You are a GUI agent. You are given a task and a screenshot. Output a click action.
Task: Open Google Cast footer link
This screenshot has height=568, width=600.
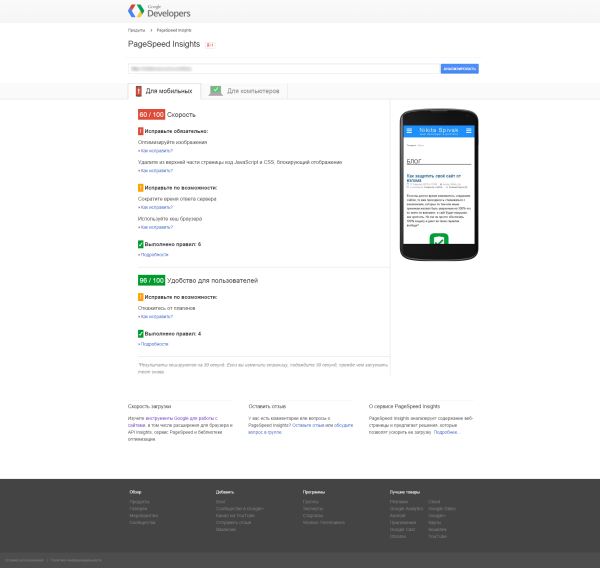click(402, 530)
